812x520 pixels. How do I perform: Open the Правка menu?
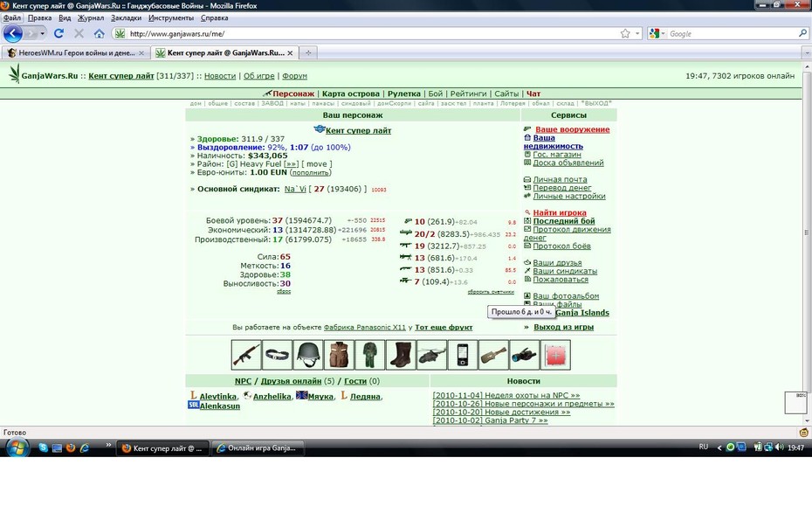pyautogui.click(x=39, y=17)
